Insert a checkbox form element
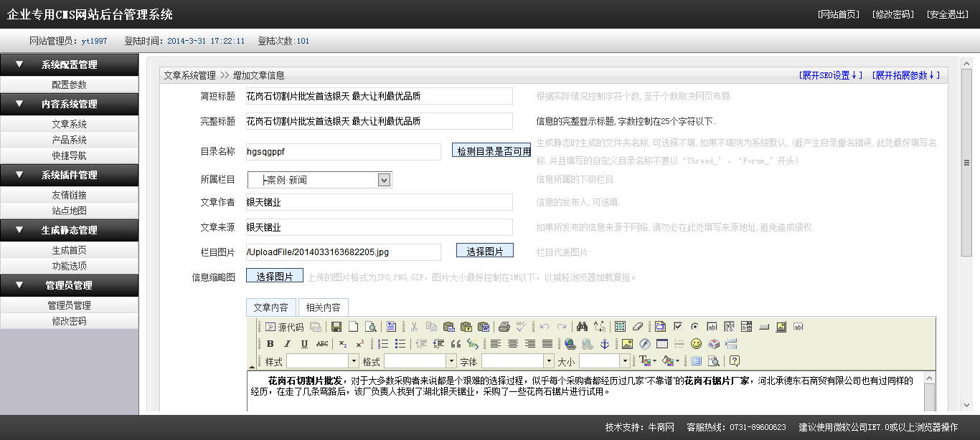 [x=678, y=327]
